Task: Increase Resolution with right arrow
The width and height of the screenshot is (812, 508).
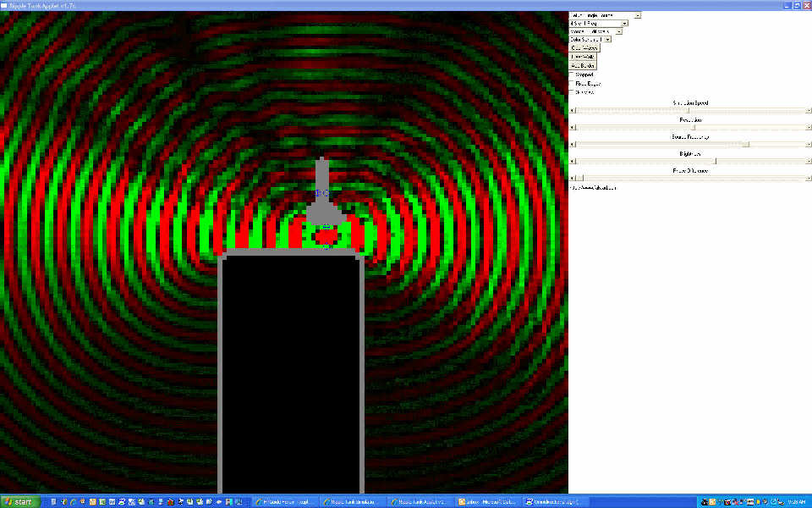Action: pos(809,128)
